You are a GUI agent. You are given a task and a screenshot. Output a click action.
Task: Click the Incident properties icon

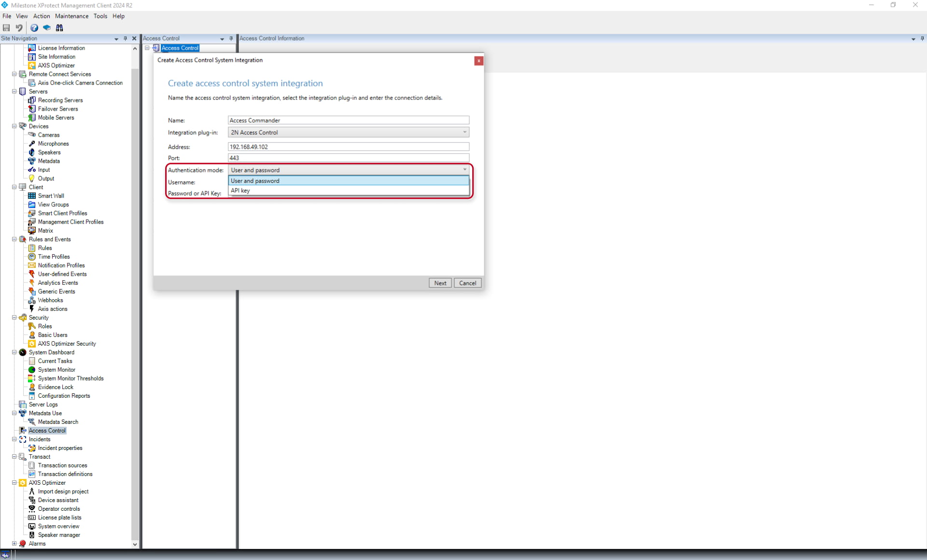point(32,448)
